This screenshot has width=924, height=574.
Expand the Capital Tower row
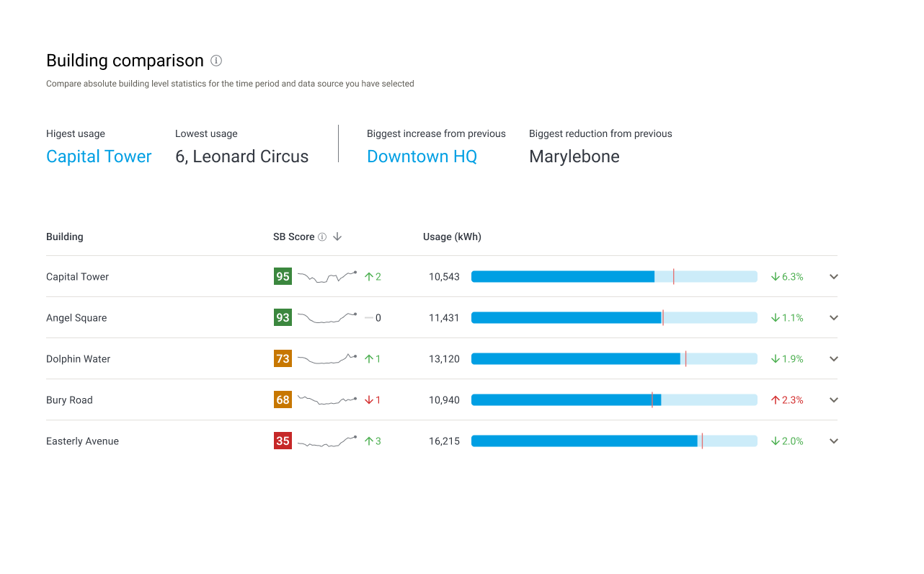coord(834,276)
